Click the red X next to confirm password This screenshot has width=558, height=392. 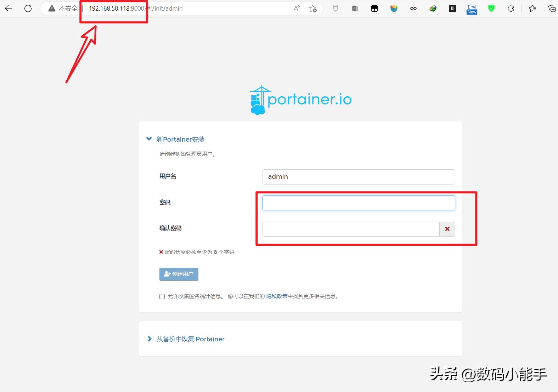pos(447,229)
